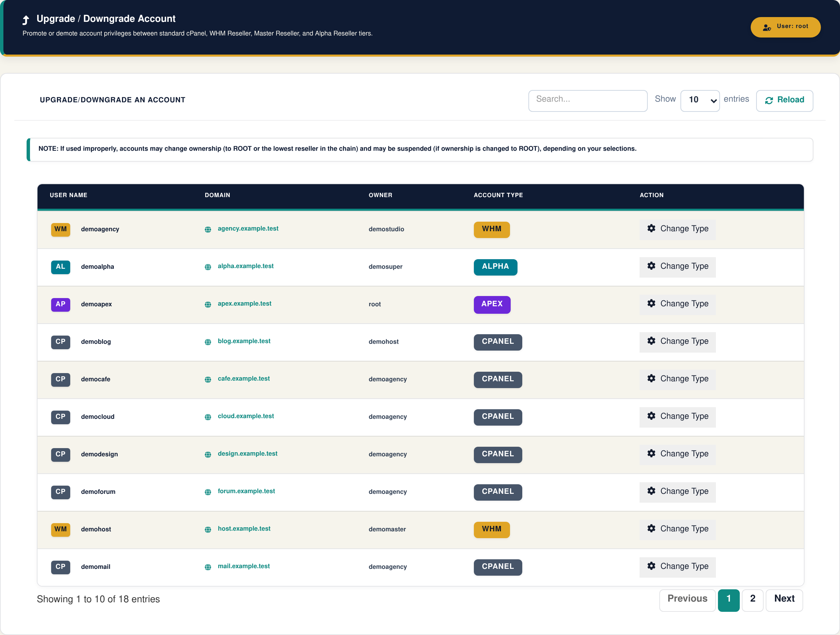Change Type for demoapex
The height and width of the screenshot is (635, 840).
point(677,304)
